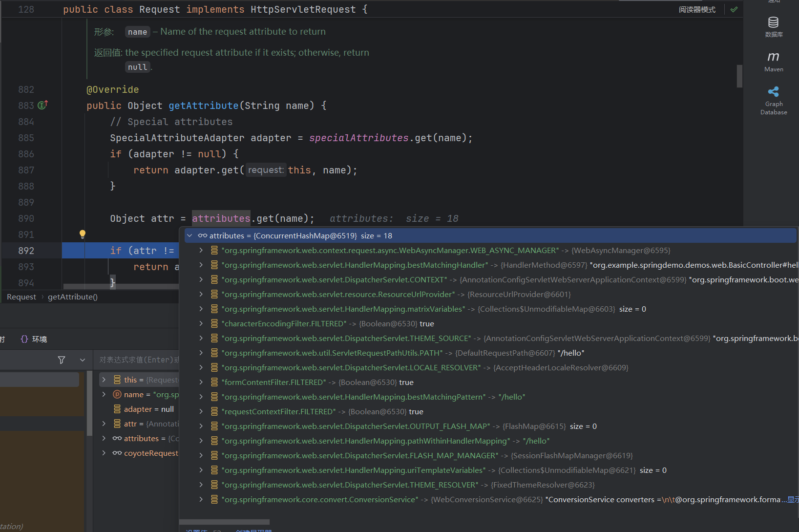
Task: Click the editor's vertical scrollbar thumb
Action: click(739, 76)
